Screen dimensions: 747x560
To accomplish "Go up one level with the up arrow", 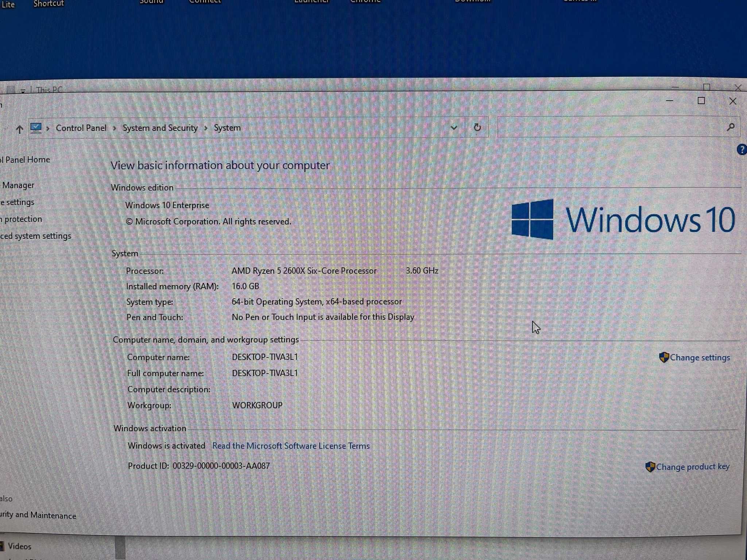I will tap(19, 129).
